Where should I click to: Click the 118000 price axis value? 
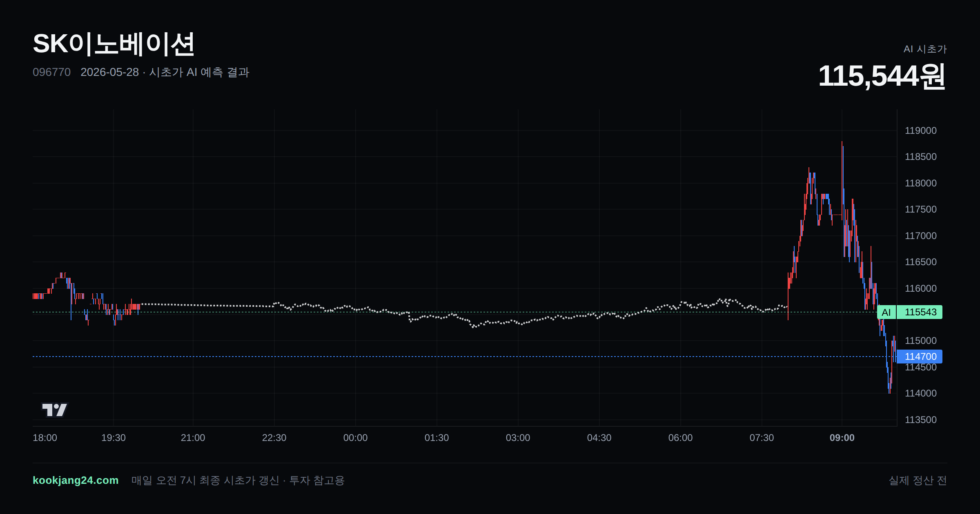pyautogui.click(x=921, y=183)
